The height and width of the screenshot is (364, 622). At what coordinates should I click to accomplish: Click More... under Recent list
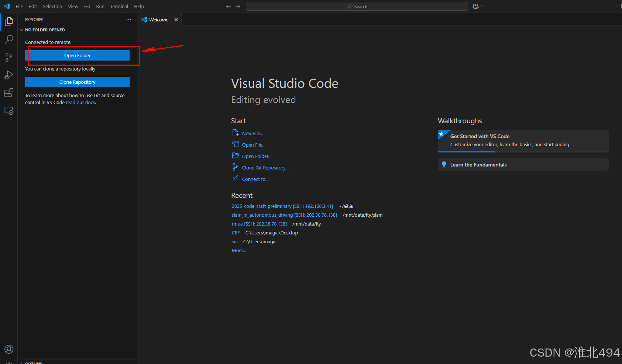[239, 250]
